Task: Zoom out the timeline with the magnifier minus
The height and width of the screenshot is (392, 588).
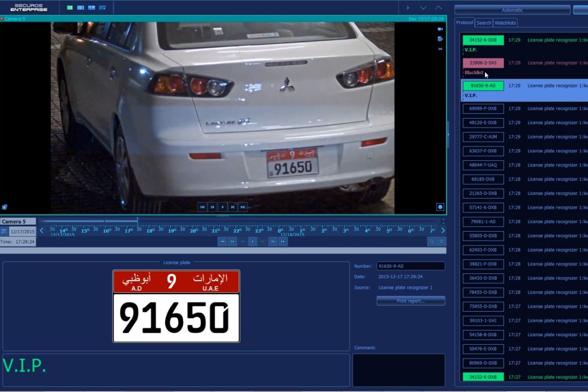Action: pos(431,242)
